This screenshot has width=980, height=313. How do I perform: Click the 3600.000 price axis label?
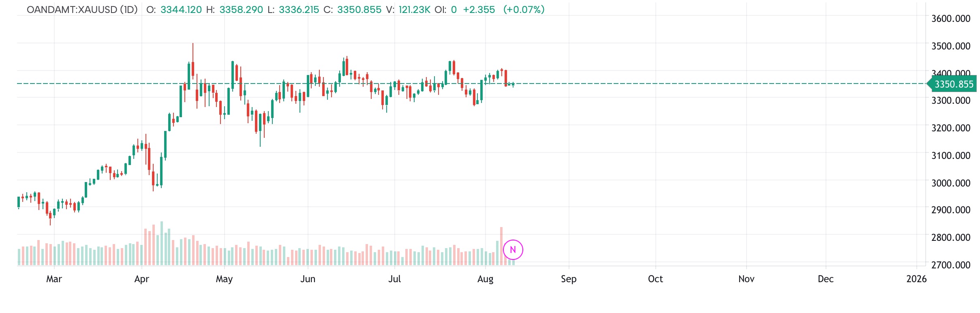(x=950, y=19)
